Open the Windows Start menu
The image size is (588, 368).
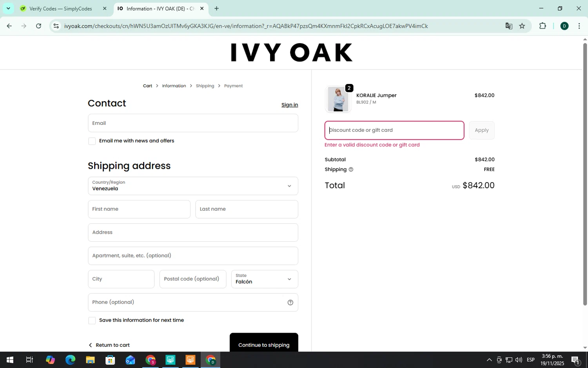pos(10,360)
